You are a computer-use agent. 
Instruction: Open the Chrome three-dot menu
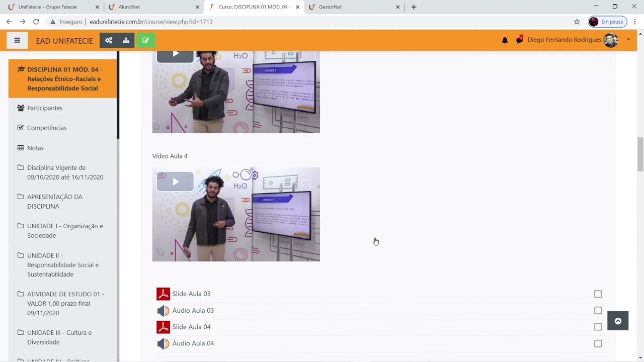click(x=635, y=22)
